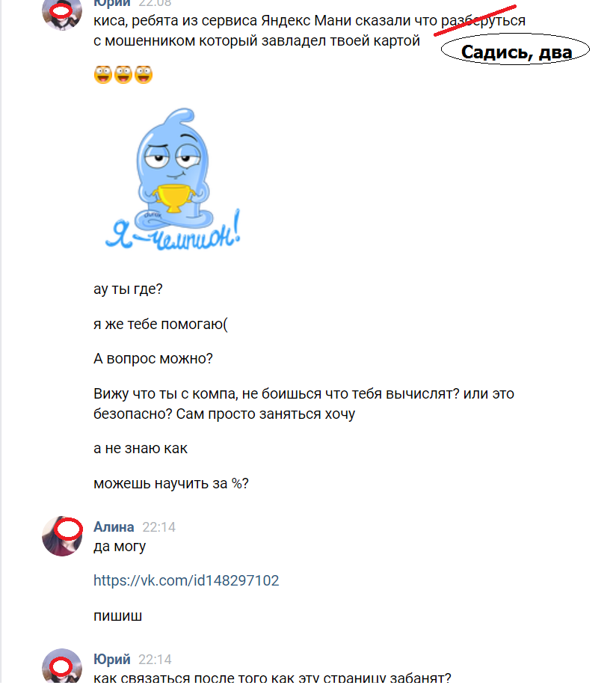Select the message 'можешь научить за %?'

click(171, 483)
